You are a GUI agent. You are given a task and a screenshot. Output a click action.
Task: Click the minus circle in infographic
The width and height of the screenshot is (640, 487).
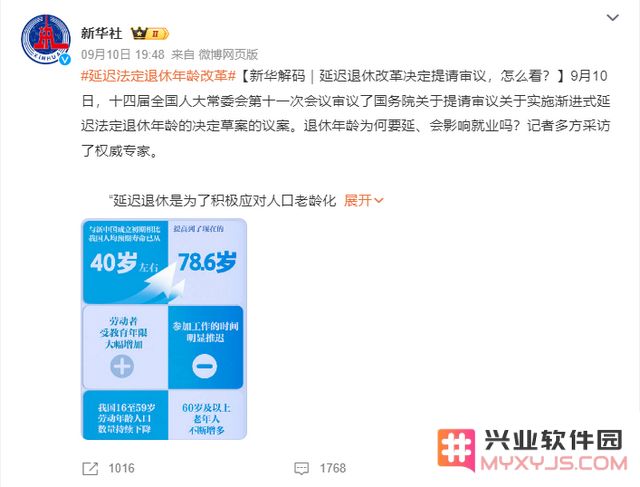(x=204, y=365)
